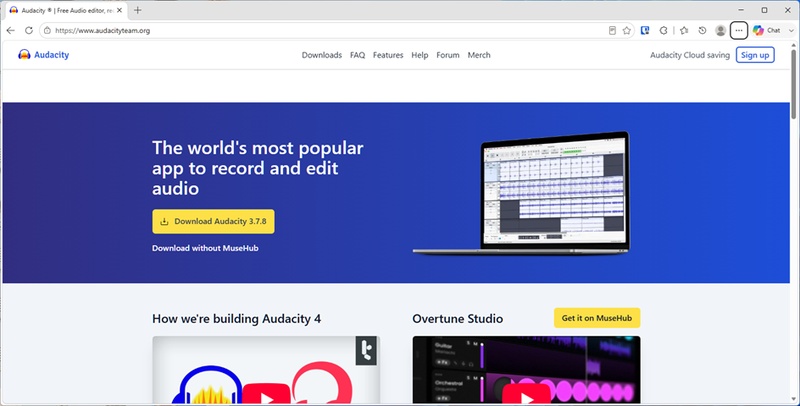Click the Audacity Cloud saving link

point(690,55)
